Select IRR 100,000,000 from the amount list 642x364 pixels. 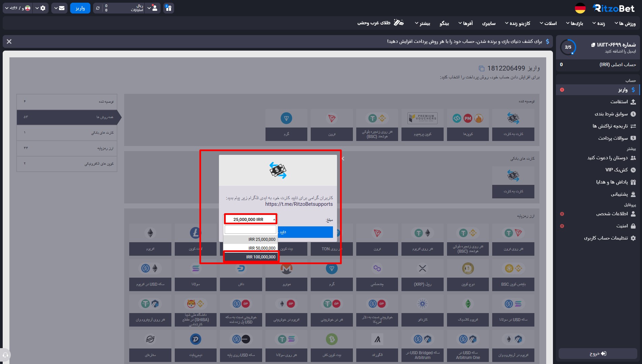251,257
